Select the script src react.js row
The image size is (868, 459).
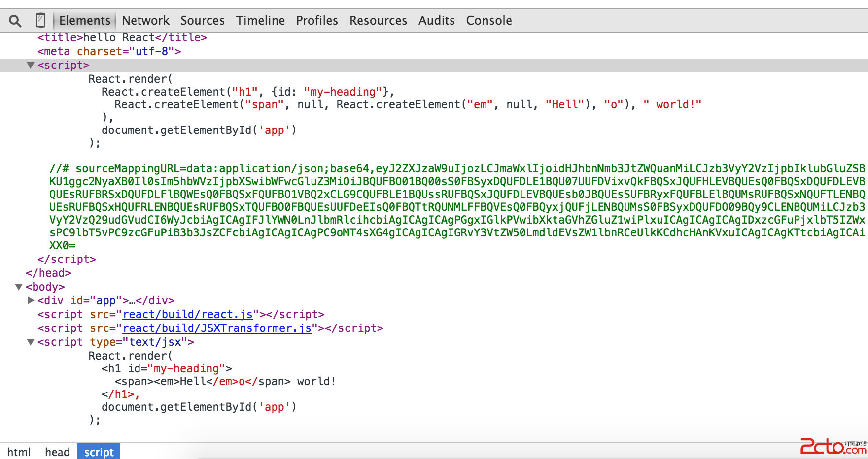click(x=181, y=315)
